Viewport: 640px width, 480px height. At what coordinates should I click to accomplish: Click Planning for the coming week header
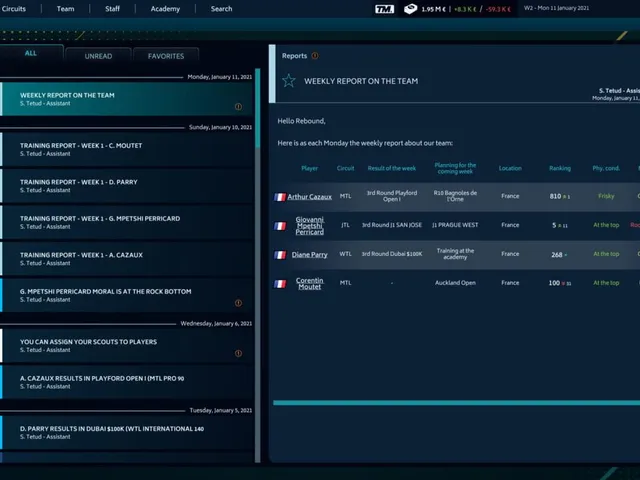click(455, 168)
